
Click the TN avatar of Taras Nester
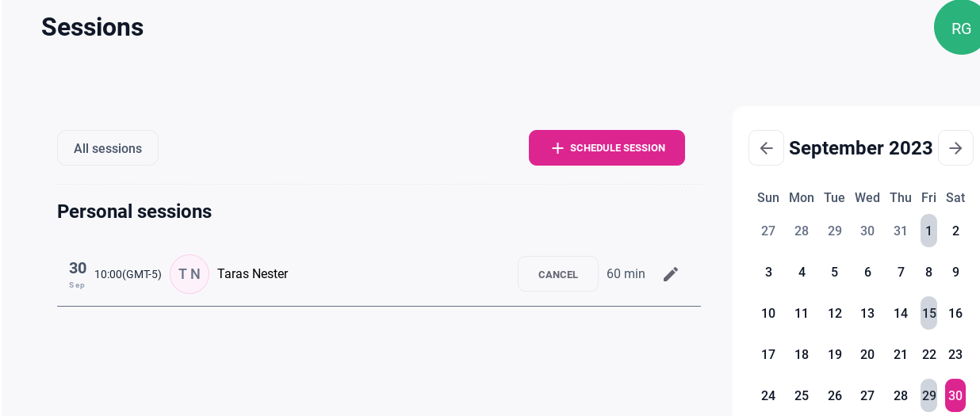pyautogui.click(x=189, y=274)
